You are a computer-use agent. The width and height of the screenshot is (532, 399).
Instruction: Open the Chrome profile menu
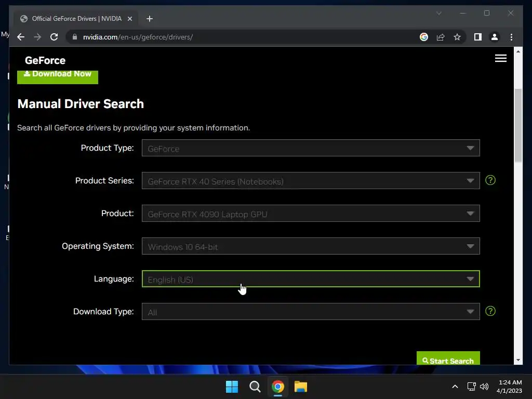pos(495,37)
